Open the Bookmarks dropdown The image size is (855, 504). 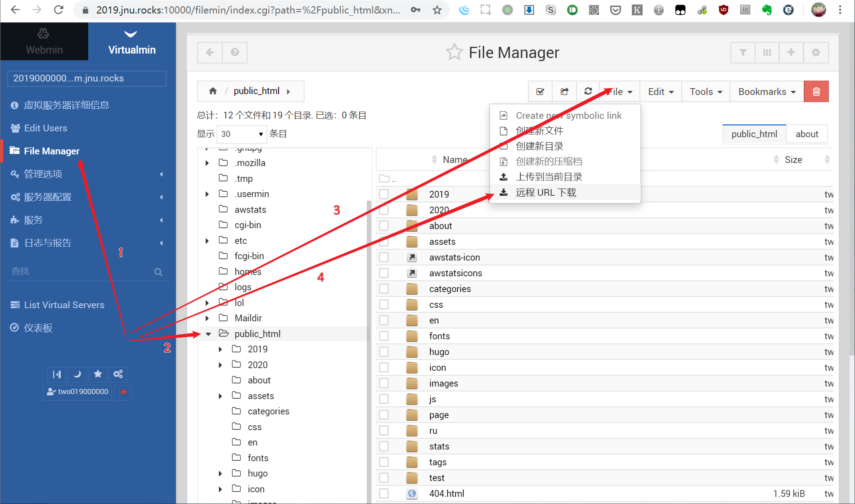coord(766,92)
